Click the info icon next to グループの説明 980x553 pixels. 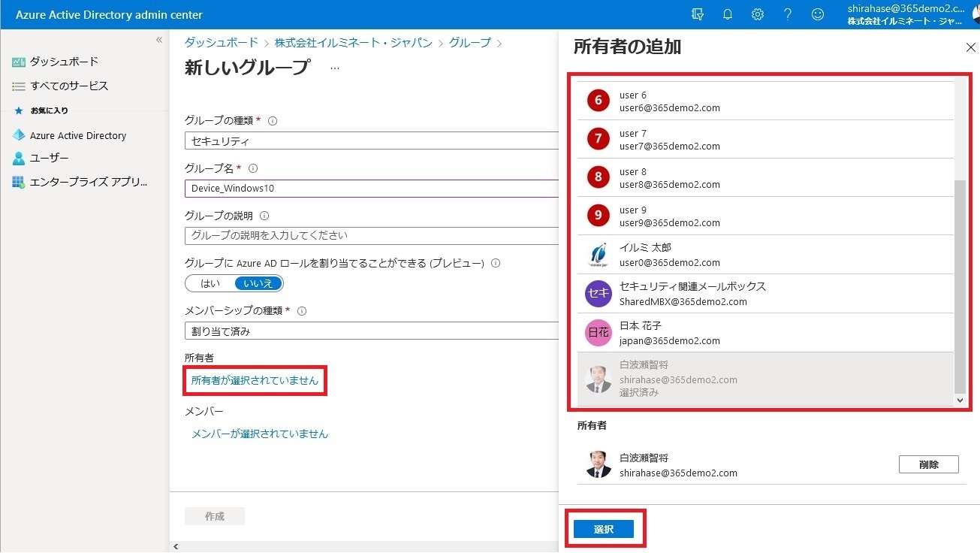click(264, 216)
